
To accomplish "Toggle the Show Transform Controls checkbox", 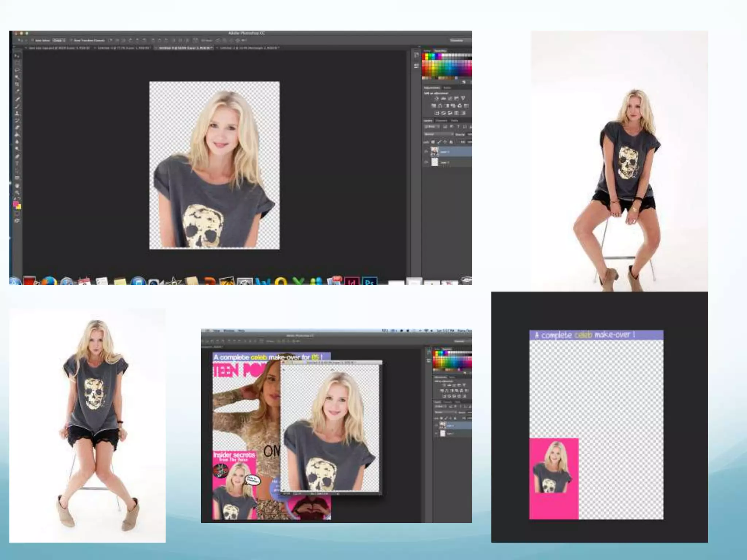I will point(71,40).
